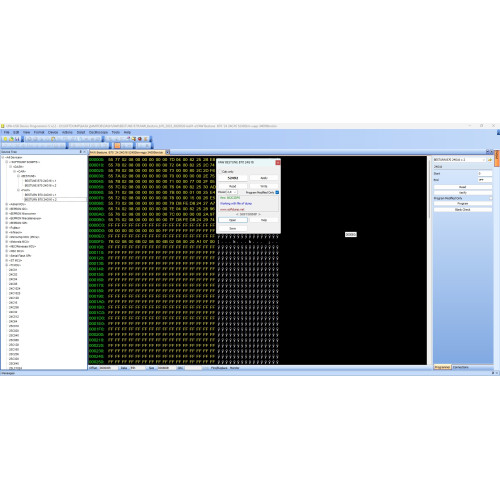Close the open hex document tab
The width and height of the screenshot is (500, 500).
[x=168, y=152]
